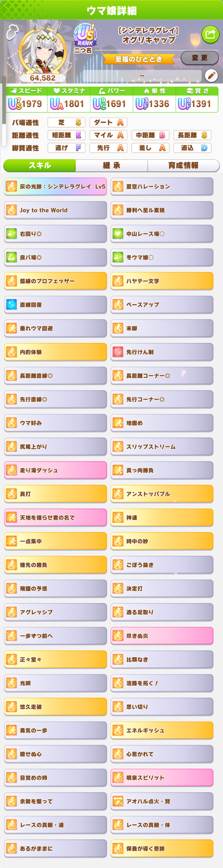Switch to the 継承 tab

pyautogui.click(x=111, y=166)
